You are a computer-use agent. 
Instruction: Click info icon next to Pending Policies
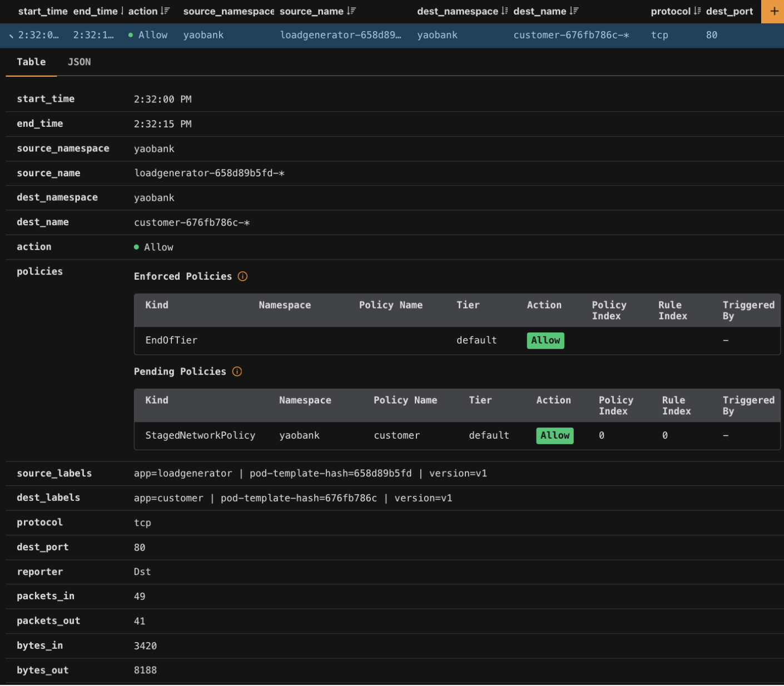pyautogui.click(x=237, y=371)
